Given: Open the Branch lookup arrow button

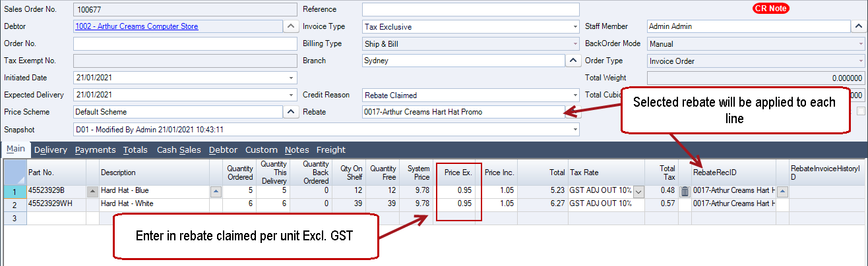Looking at the screenshot, I should 573,61.
